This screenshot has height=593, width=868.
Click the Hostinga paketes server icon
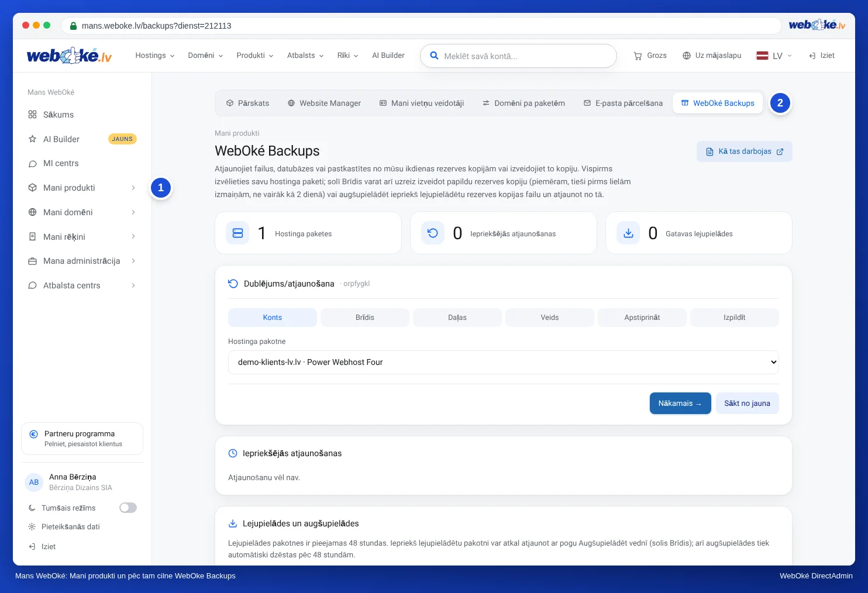click(x=238, y=233)
